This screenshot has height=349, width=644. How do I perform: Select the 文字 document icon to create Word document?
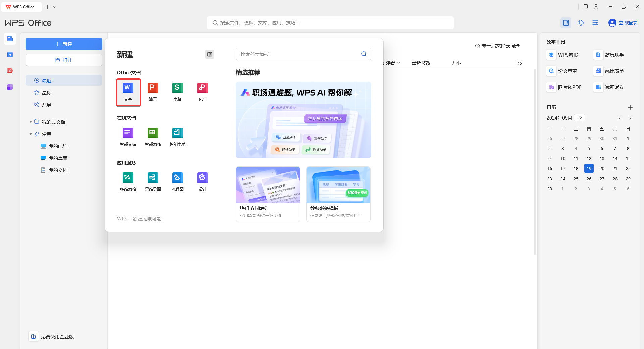point(128,92)
